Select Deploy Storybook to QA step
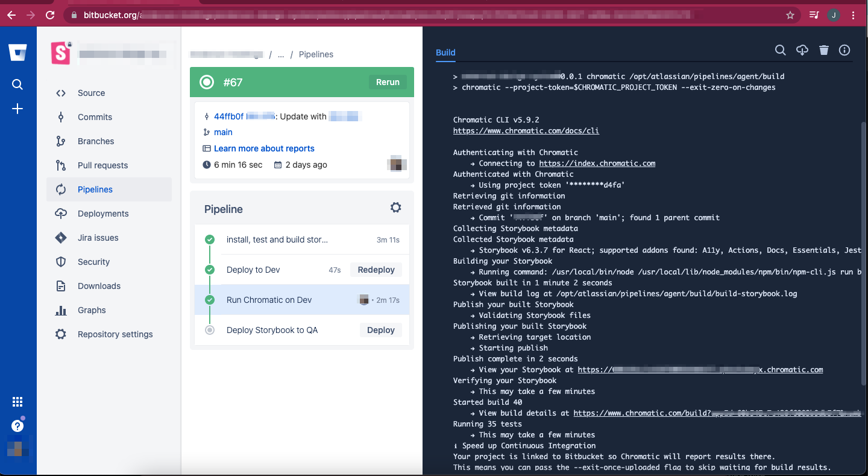This screenshot has width=868, height=476. (x=272, y=330)
